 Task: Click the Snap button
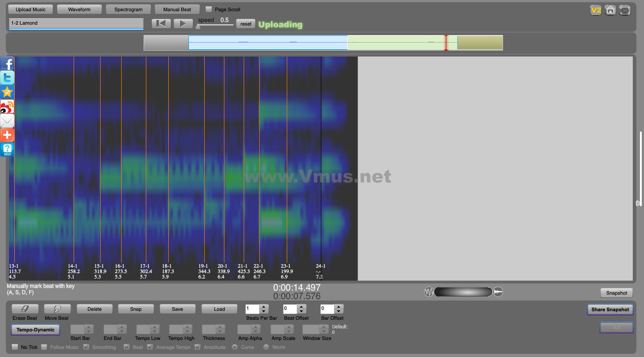[136, 309]
